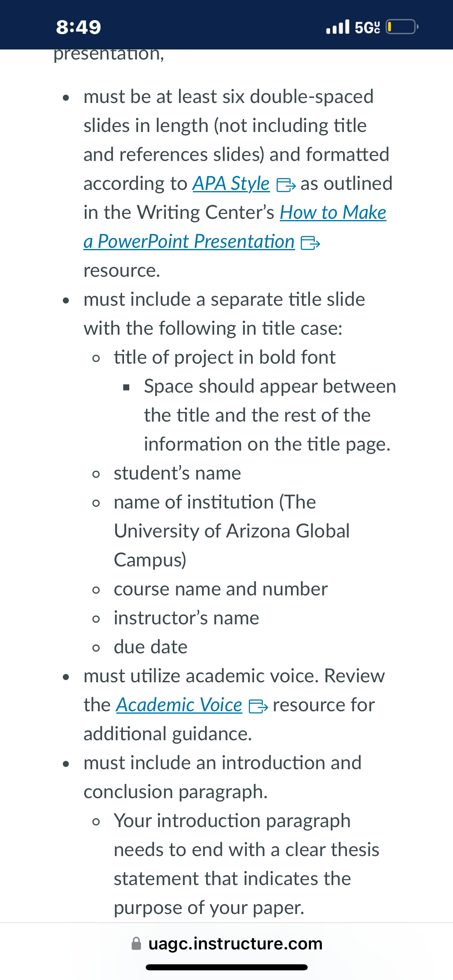Tap the battery icon in status bar
The width and height of the screenshot is (453, 980).
[402, 27]
